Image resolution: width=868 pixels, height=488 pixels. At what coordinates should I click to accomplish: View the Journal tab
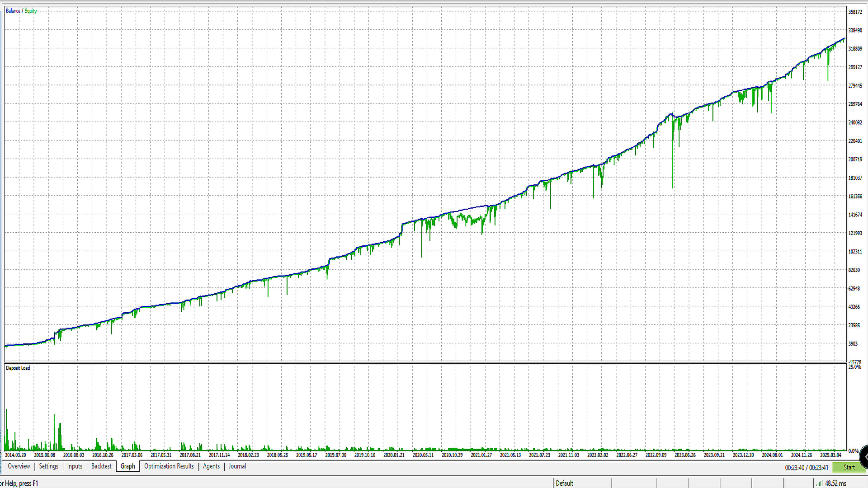[237, 466]
